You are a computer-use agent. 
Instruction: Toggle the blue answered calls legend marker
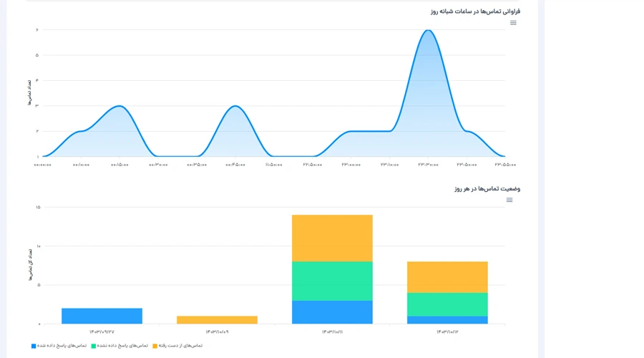coord(34,346)
